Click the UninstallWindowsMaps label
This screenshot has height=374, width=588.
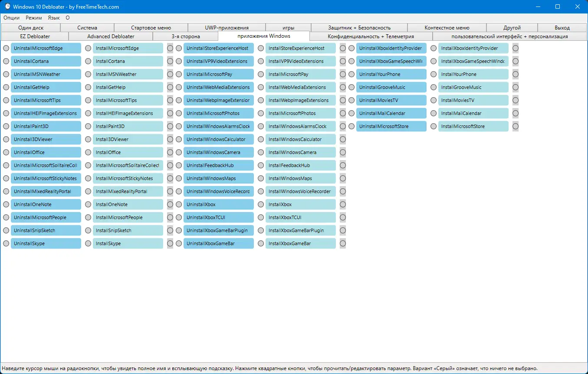(x=219, y=178)
